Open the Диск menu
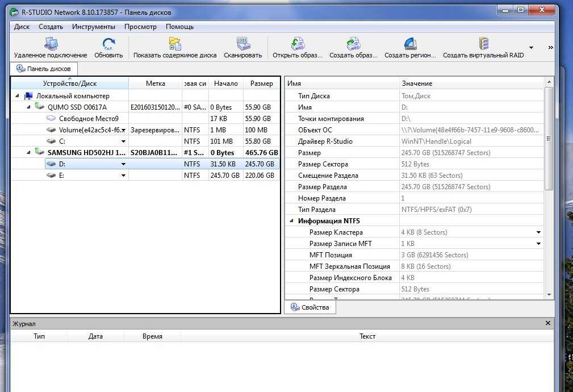Screen dimensions: 573x392 tap(22, 27)
